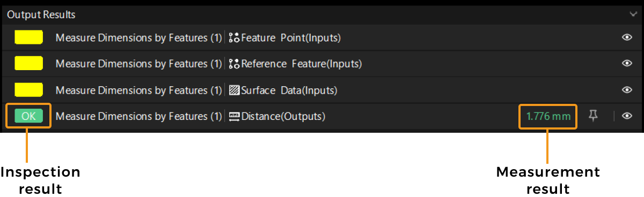Screen dimensions: 644x197
Task: Click the 1.776 mm measurement value
Action: point(548,116)
